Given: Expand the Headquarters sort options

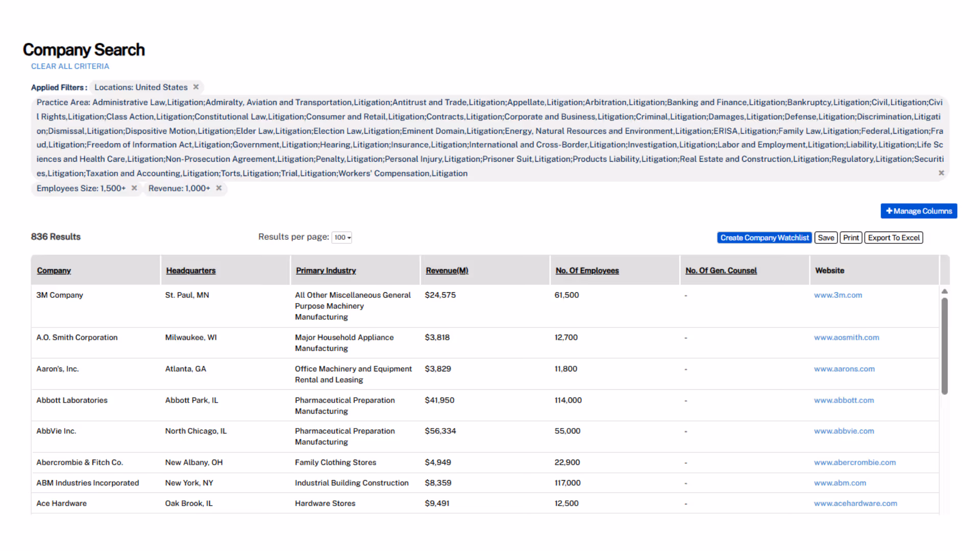Looking at the screenshot, I should (190, 270).
